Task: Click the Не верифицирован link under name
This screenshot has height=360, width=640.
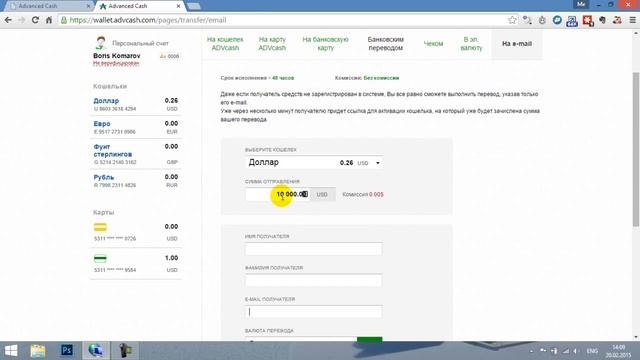Action: click(x=116, y=64)
